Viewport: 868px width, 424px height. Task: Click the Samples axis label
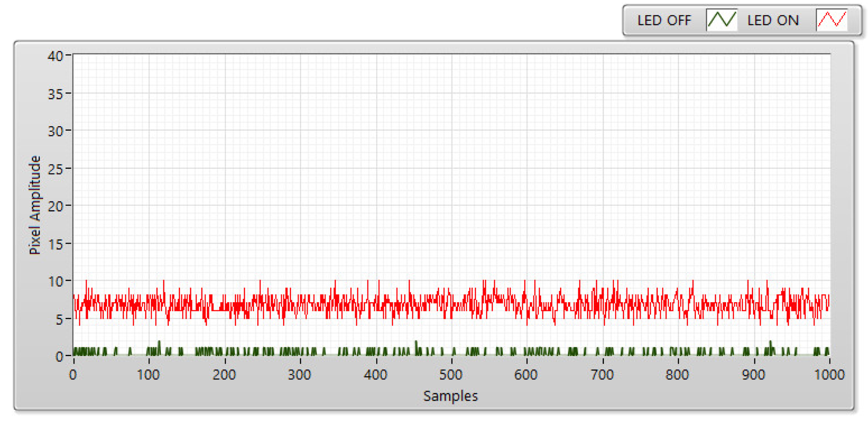click(x=450, y=396)
